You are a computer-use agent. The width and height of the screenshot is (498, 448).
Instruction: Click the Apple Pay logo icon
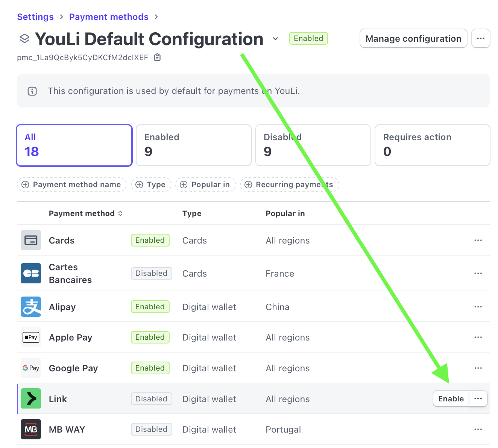tap(31, 337)
